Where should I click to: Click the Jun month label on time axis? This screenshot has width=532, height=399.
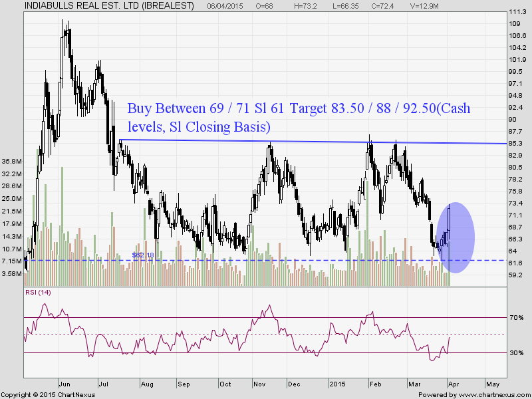coord(64,384)
